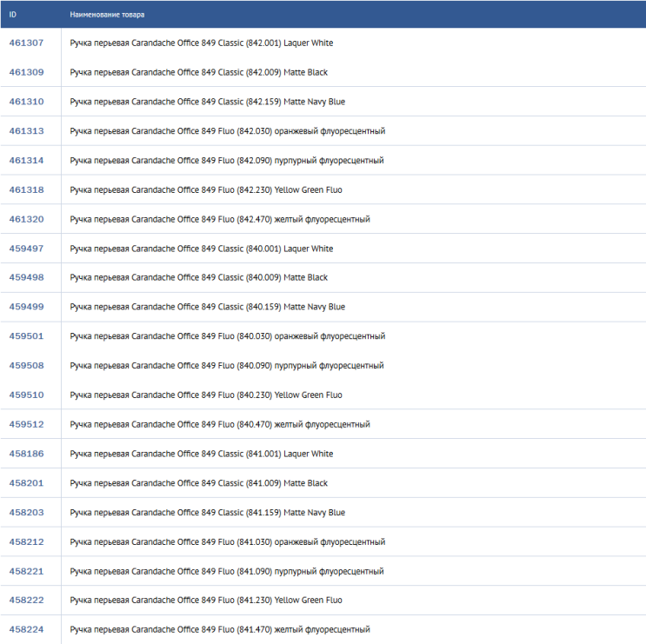Open product ID link 461309
646x644 pixels.
click(x=26, y=72)
